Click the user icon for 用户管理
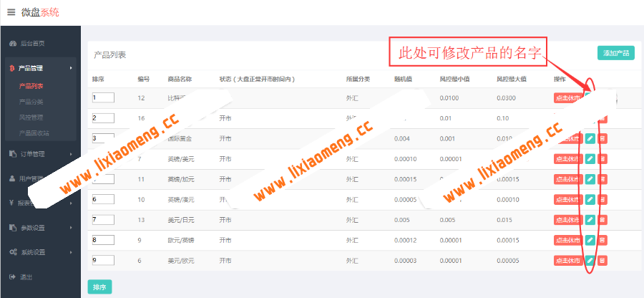 (x=12, y=179)
